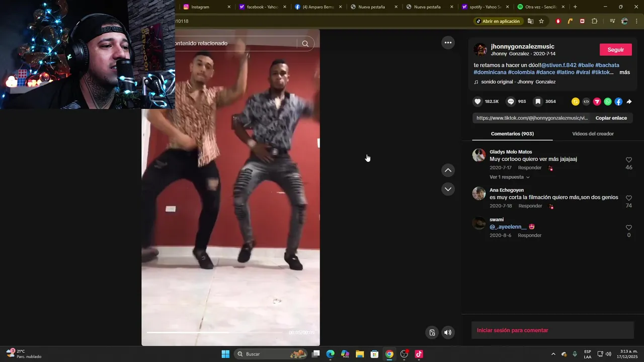Switch to 'Otra vez - Sencillo' Spotify tab
The width and height of the screenshot is (644, 362).
[541, 7]
